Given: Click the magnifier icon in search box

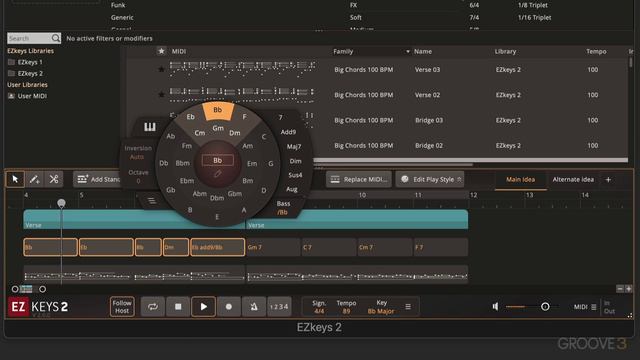Looking at the screenshot, I should coord(56,38).
